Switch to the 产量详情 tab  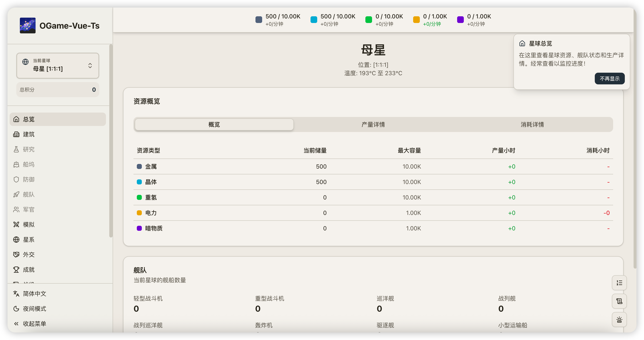pos(373,124)
